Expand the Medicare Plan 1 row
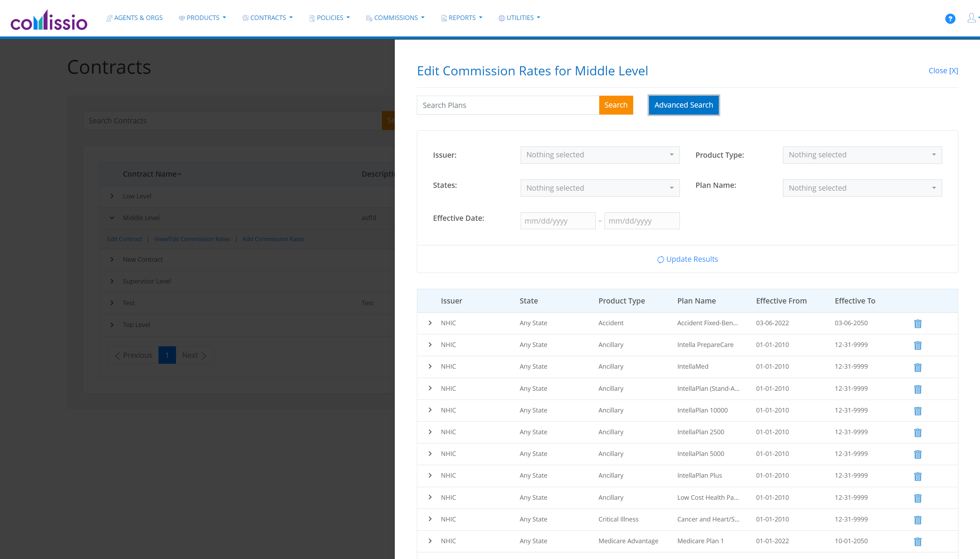 click(x=430, y=540)
